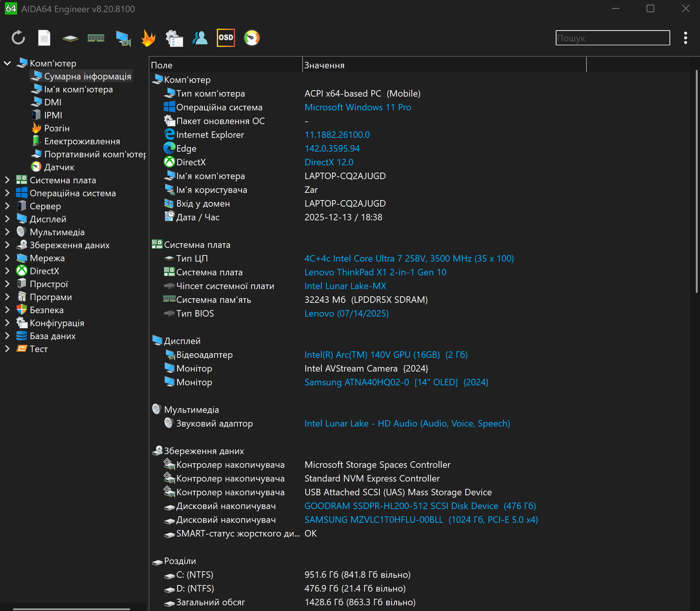The height and width of the screenshot is (611, 700).
Task: Click the Пошук search field
Action: coord(612,38)
